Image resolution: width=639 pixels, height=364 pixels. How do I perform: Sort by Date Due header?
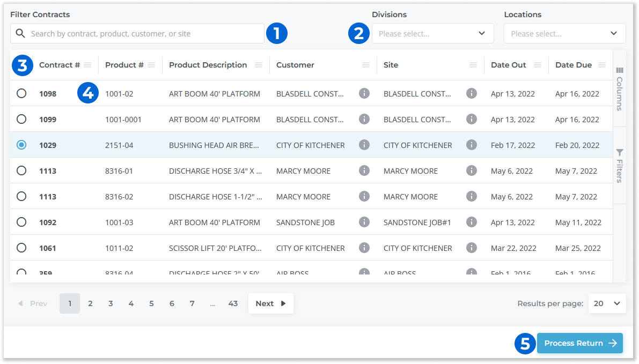(x=574, y=65)
